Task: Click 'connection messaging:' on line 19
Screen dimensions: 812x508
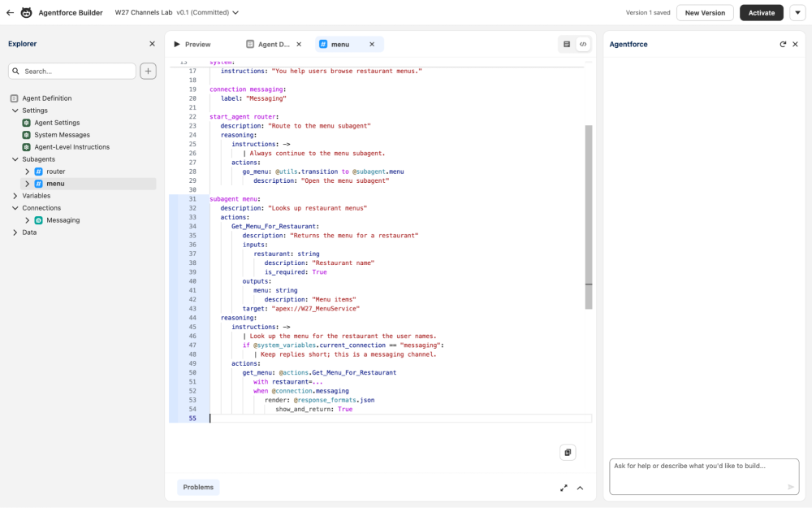Action: click(248, 89)
